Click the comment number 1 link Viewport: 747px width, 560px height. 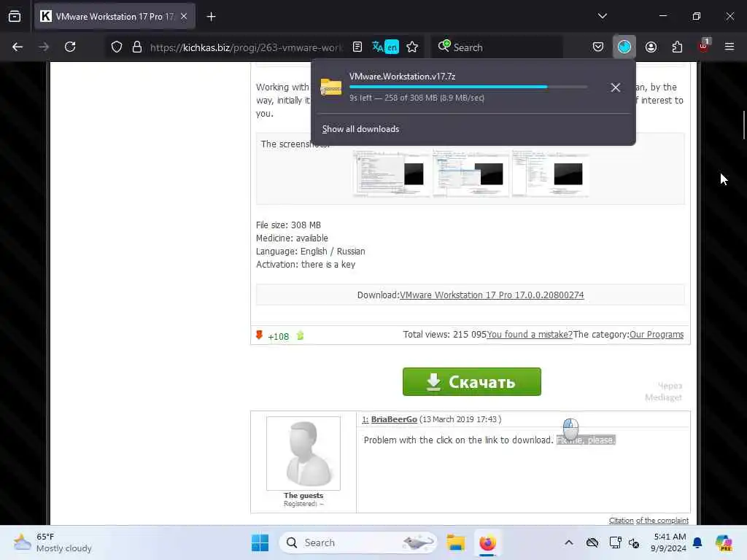[365, 419]
